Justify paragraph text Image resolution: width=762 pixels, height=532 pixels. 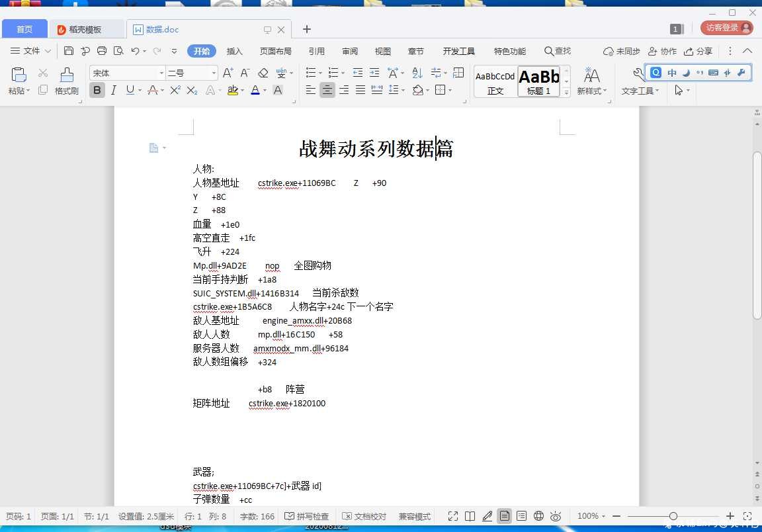tap(360, 90)
